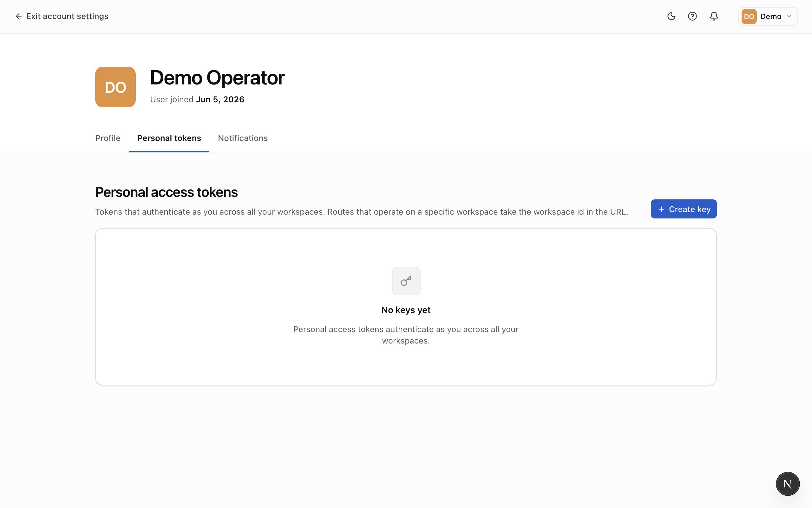Open the Next.js dev tools N badge
Image resolution: width=812 pixels, height=508 pixels.
coord(788,484)
